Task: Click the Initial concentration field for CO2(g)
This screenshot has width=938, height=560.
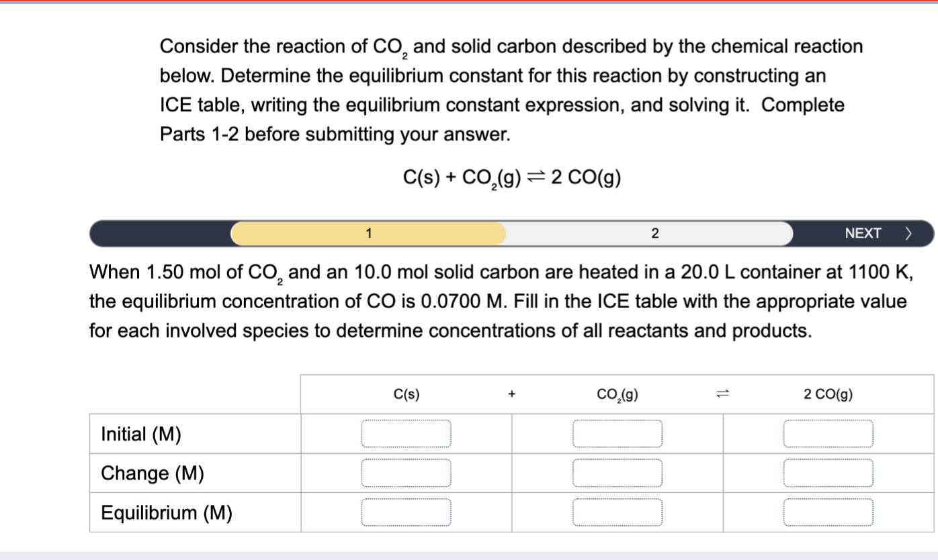Action: coord(617,433)
